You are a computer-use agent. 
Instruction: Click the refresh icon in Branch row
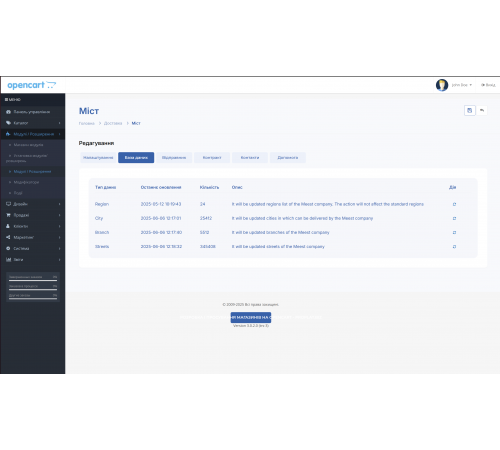click(x=454, y=232)
